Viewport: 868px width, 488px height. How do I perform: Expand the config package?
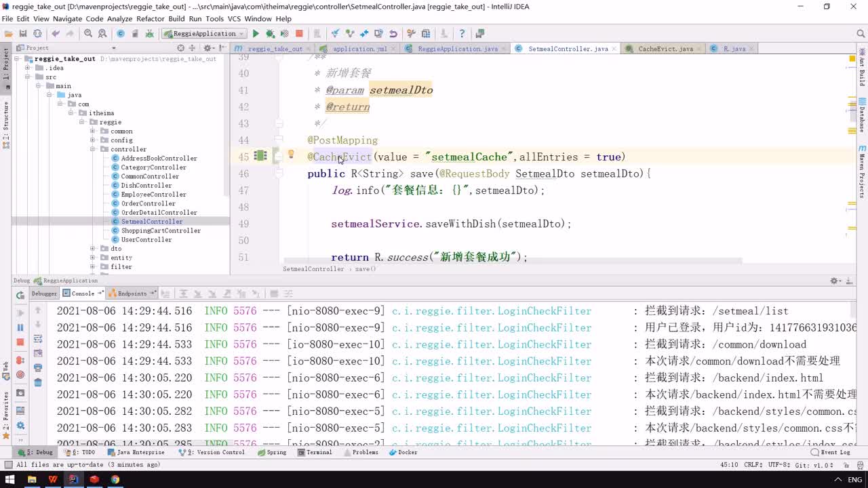(93, 140)
